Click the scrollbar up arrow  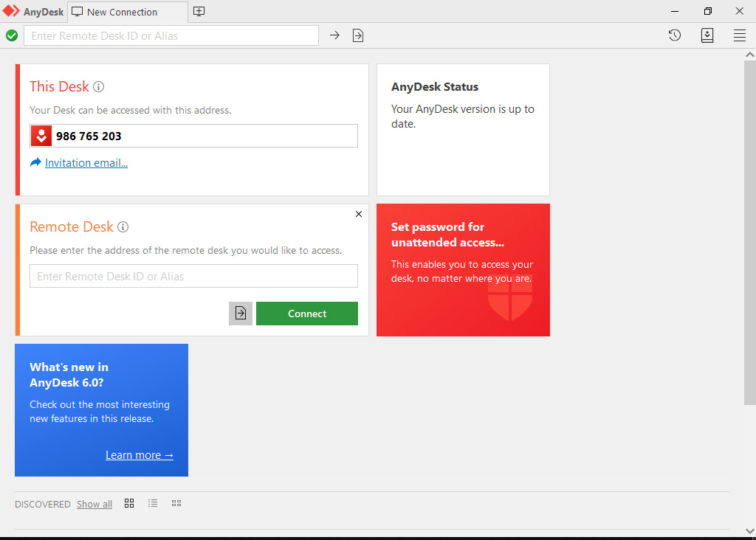(x=750, y=55)
